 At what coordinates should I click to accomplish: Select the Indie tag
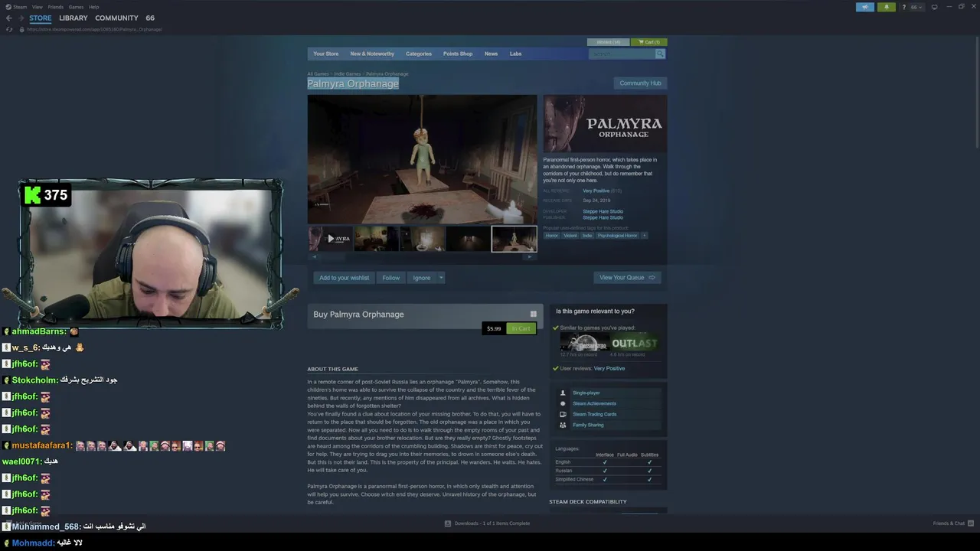587,236
